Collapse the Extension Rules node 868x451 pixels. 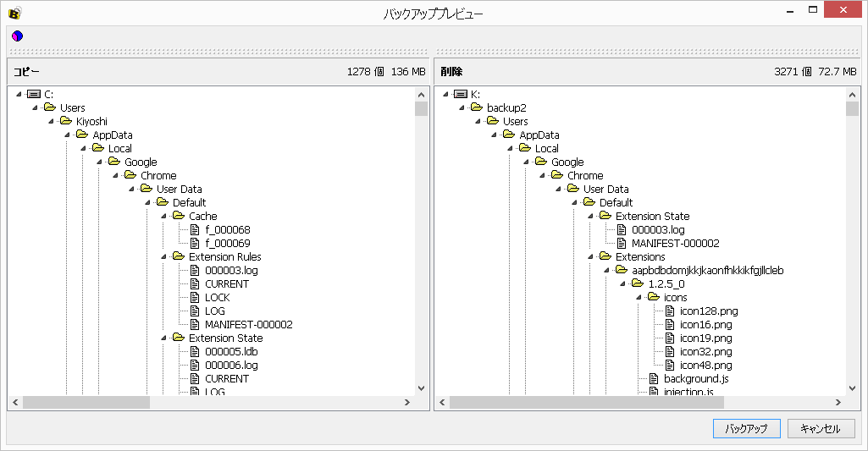pos(163,256)
